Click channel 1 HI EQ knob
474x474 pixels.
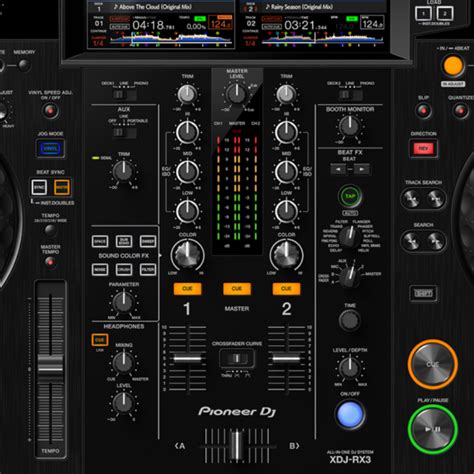click(x=187, y=132)
